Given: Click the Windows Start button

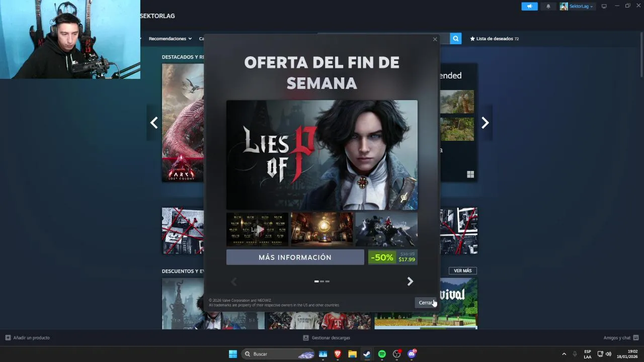Looking at the screenshot, I should coord(233,354).
